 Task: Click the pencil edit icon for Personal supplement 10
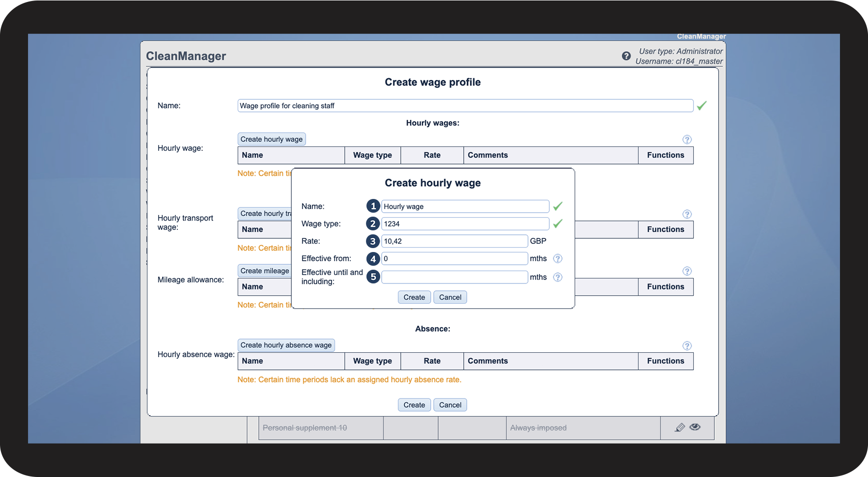click(x=680, y=427)
